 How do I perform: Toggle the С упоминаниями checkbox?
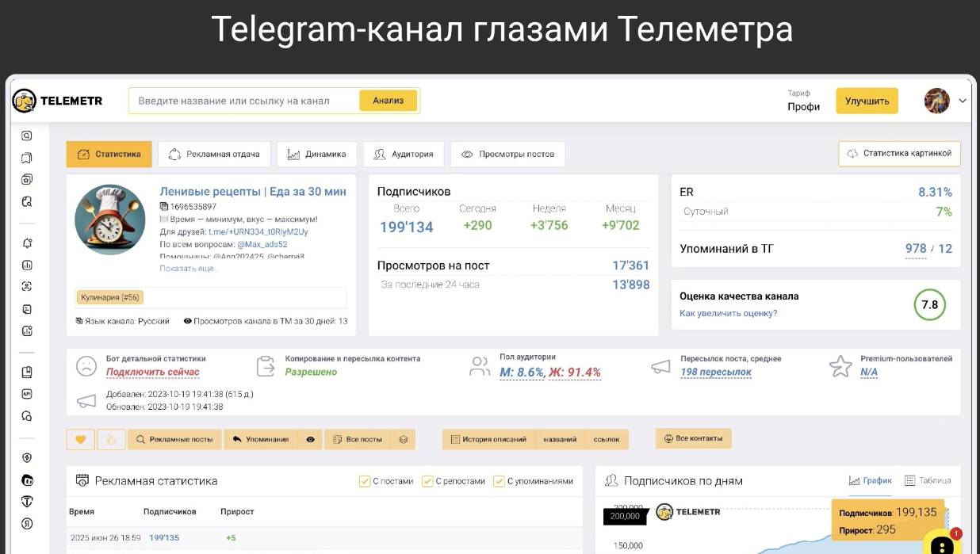tap(499, 481)
